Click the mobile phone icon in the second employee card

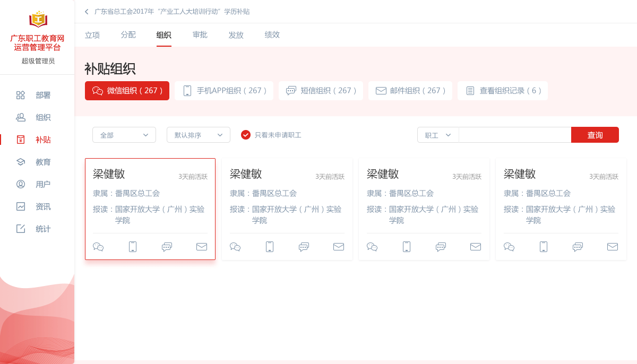click(270, 247)
